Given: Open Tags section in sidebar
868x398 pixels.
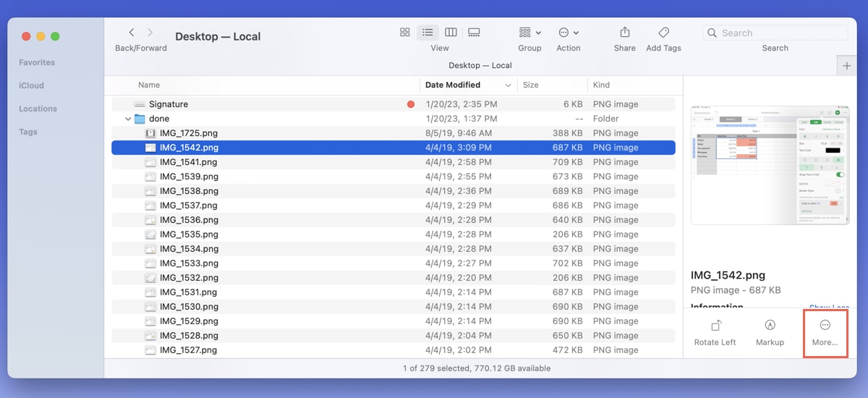Looking at the screenshot, I should click(28, 132).
